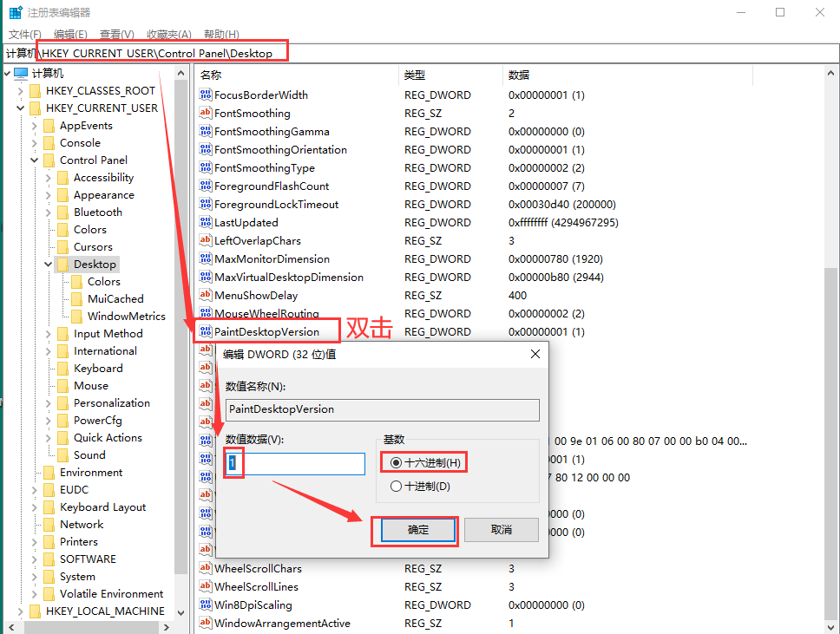Expand the Keyboard Layout tree node
840x634 pixels.
tap(35, 507)
